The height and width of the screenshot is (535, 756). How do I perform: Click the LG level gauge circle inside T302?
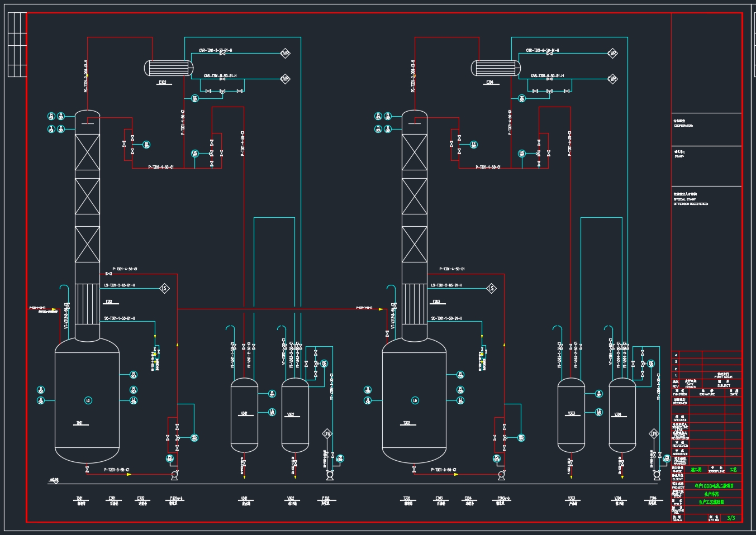415,400
